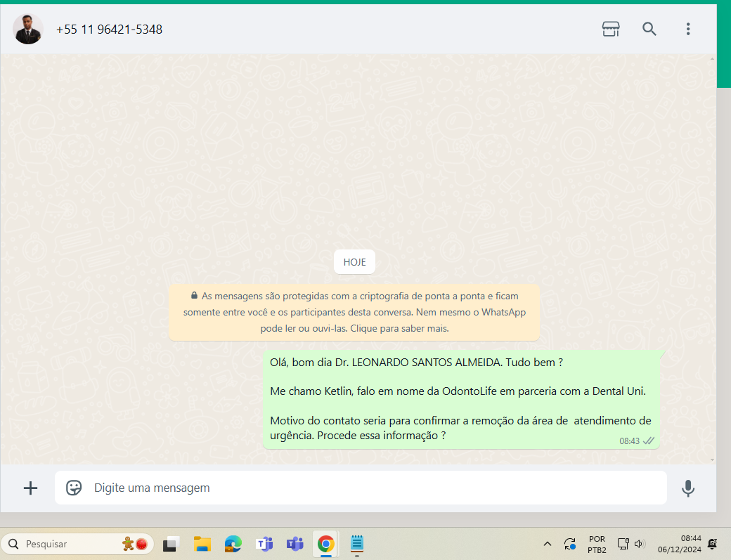Viewport: 731px width, 560px height.
Task: Open the three-dot chat menu
Action: pos(688,29)
